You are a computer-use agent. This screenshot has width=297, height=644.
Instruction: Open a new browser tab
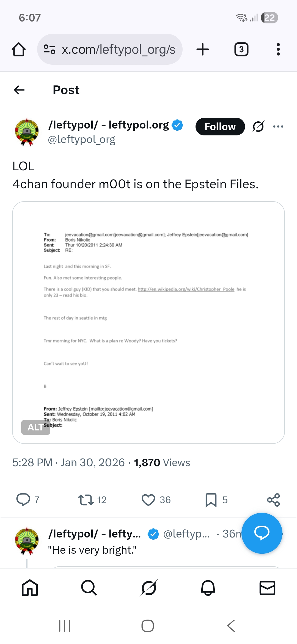pyautogui.click(x=203, y=50)
